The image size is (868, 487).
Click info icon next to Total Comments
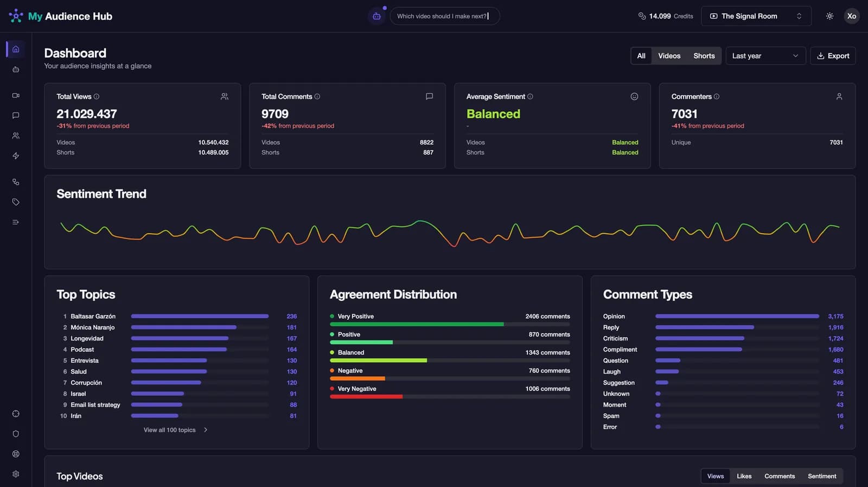point(317,97)
